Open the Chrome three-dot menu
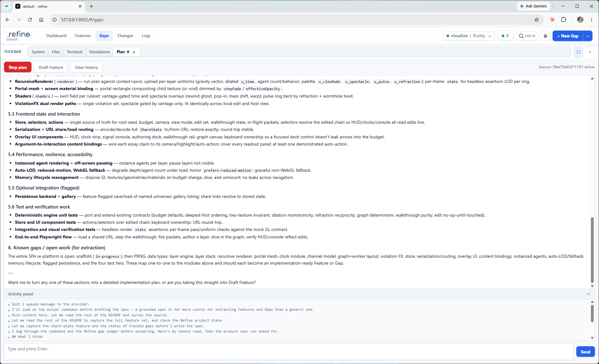 click(x=591, y=20)
